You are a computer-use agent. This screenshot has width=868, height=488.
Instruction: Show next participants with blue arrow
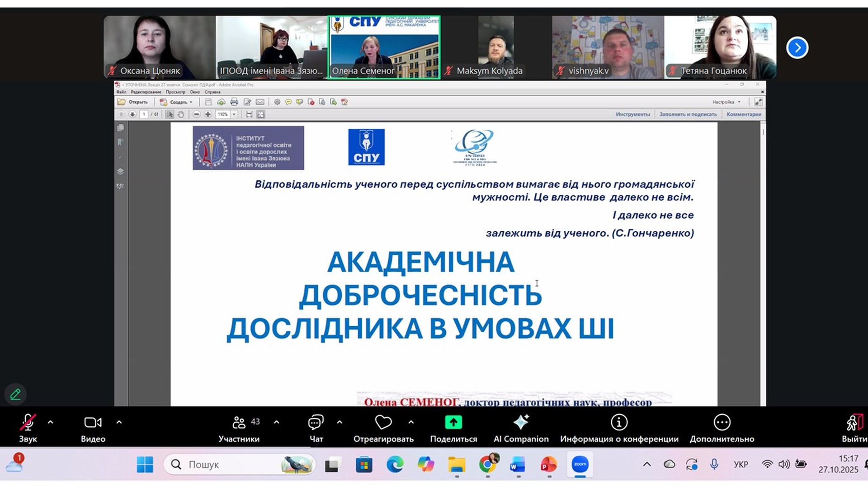pyautogui.click(x=797, y=47)
